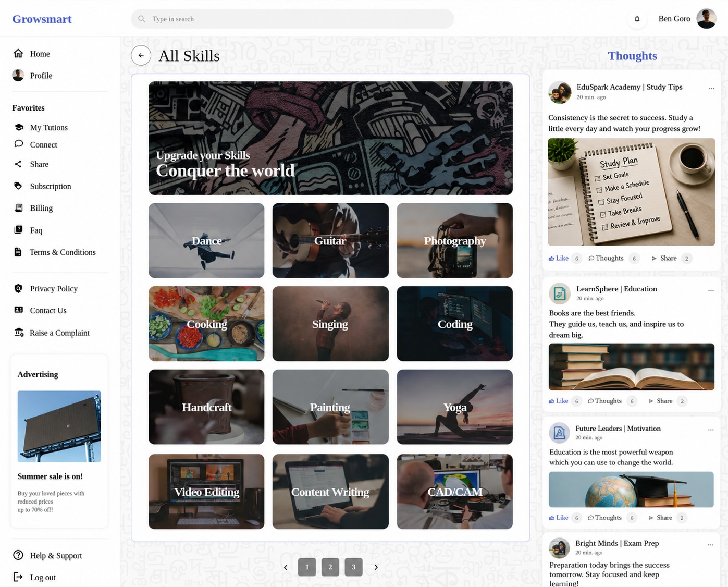Open the Video Editing skill card
728x587 pixels.
[x=206, y=492]
